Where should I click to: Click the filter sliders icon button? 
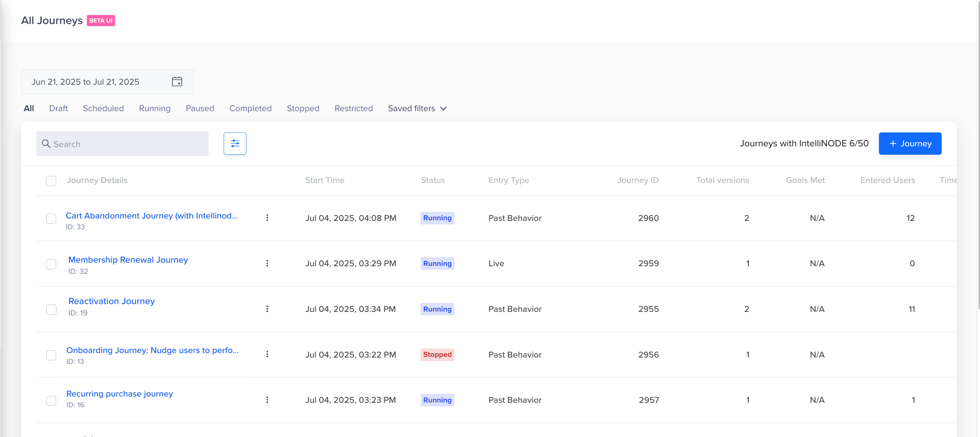tap(235, 143)
